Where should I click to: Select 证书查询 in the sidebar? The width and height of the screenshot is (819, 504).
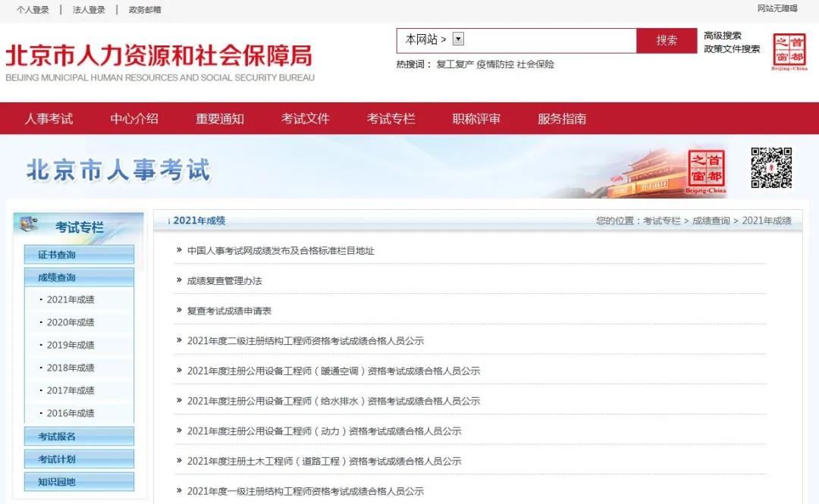tap(79, 255)
